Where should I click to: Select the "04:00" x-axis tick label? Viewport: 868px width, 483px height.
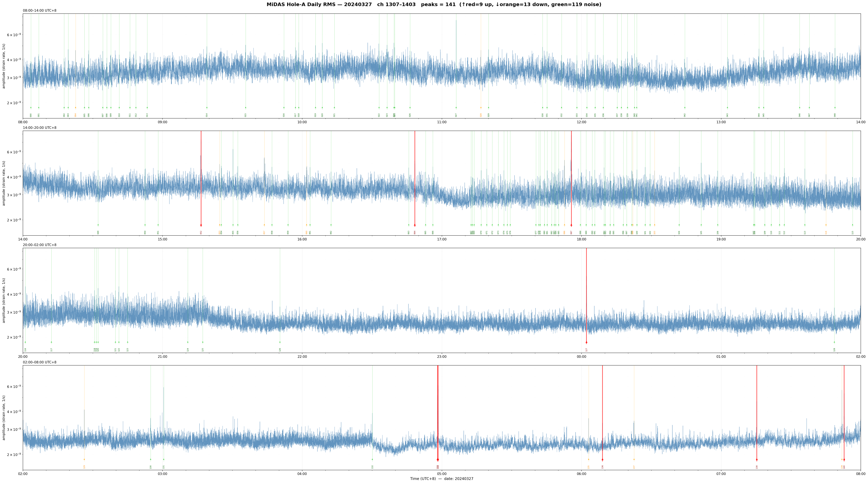[302, 474]
